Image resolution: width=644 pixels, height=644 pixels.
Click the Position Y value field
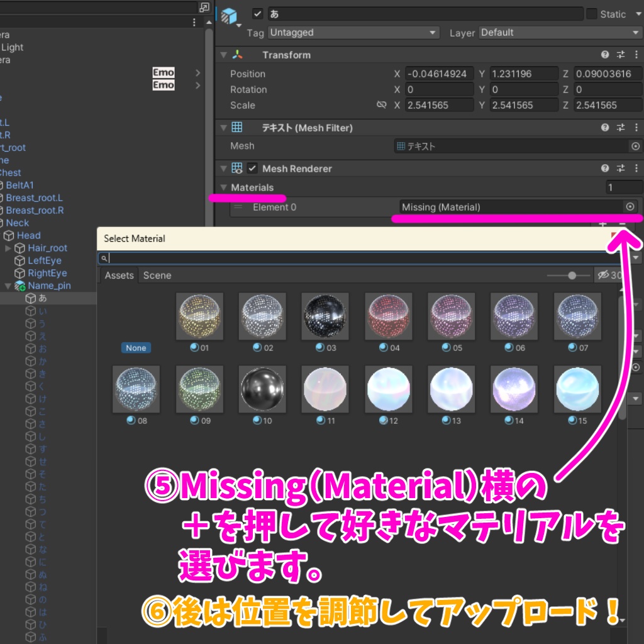[x=524, y=74]
